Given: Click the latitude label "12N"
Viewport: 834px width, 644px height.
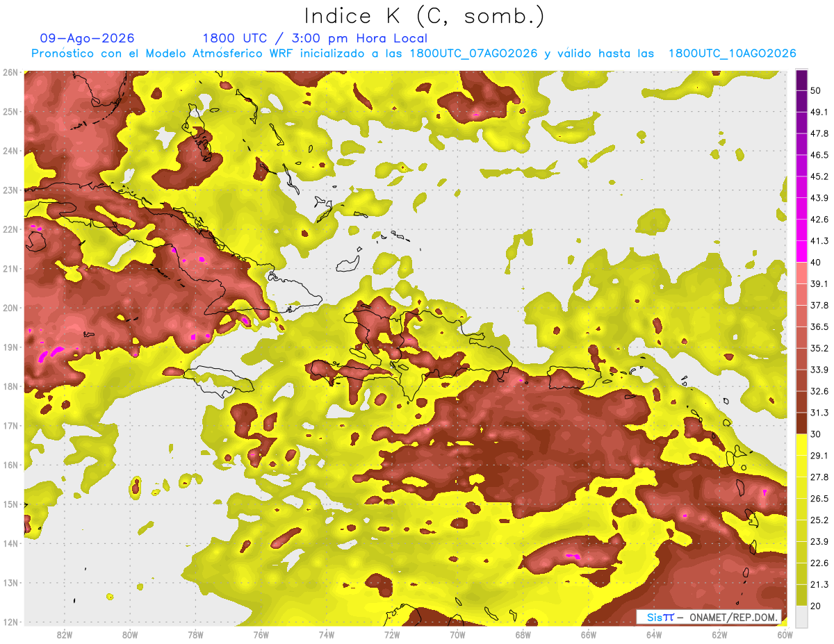Looking at the screenshot, I should 10,622.
